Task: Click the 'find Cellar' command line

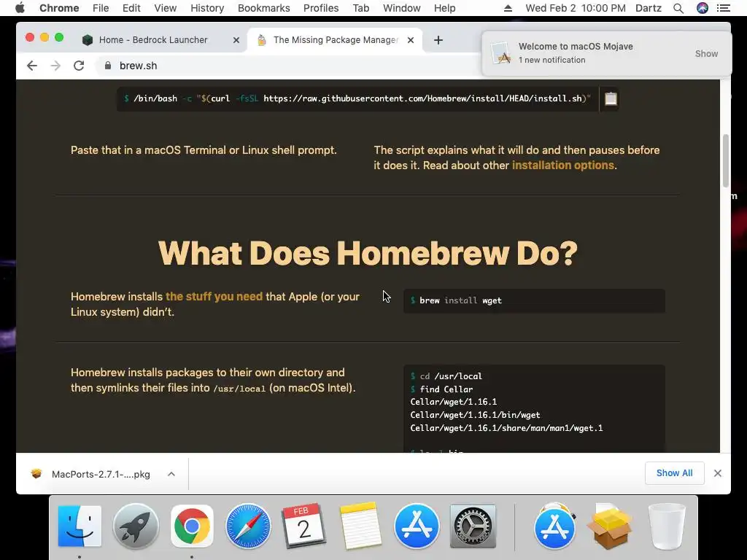Action: tap(446, 389)
